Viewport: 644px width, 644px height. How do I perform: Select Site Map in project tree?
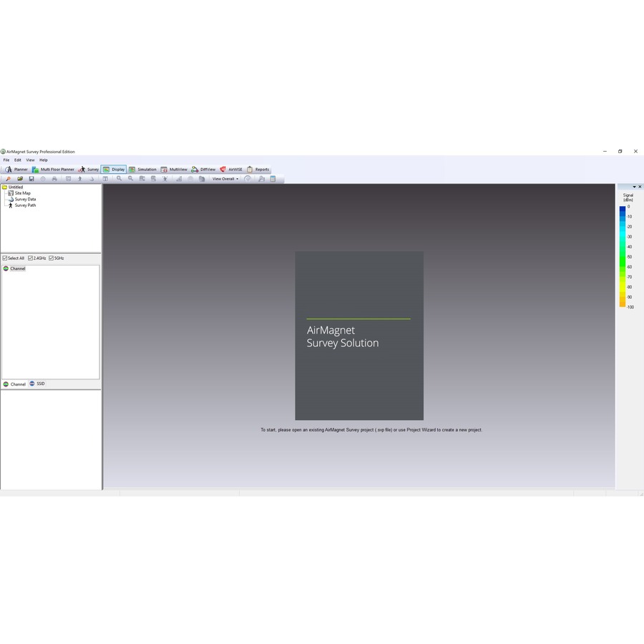pos(22,193)
